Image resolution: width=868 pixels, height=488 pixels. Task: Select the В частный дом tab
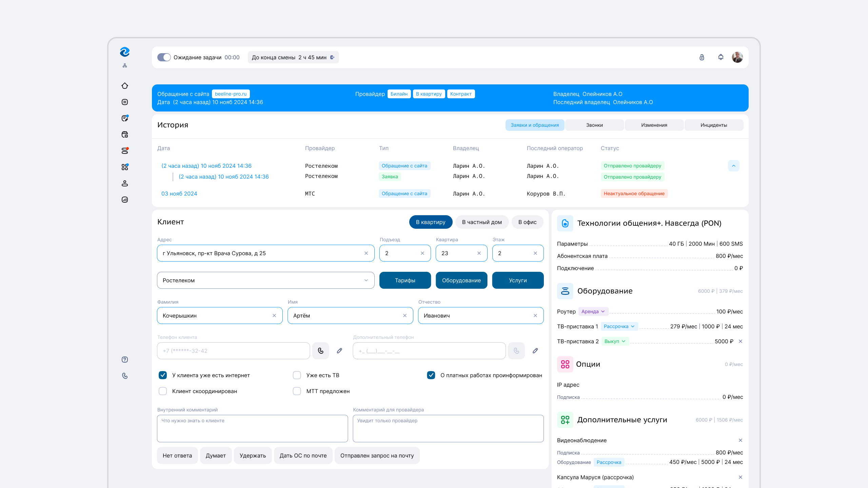(x=482, y=222)
